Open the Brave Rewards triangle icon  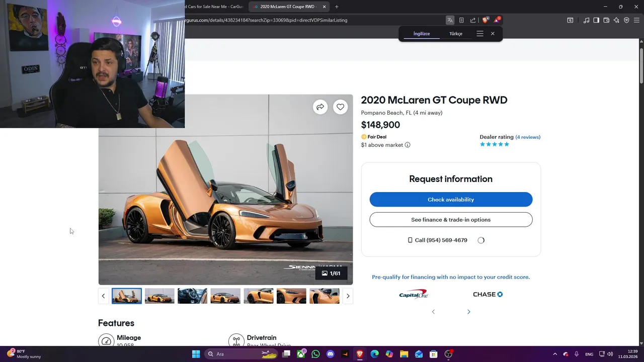tap(497, 20)
